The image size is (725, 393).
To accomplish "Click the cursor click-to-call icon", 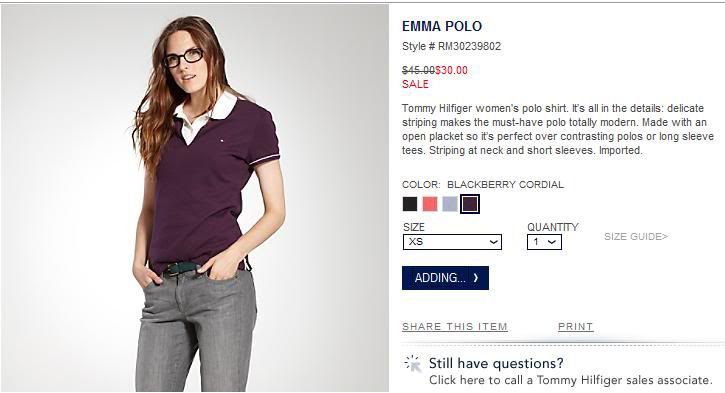I will click(412, 364).
